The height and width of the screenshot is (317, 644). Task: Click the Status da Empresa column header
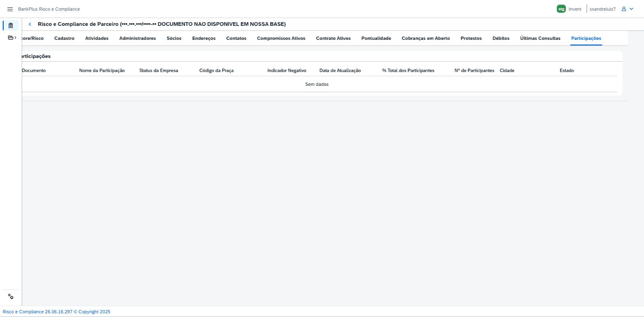[x=159, y=71]
